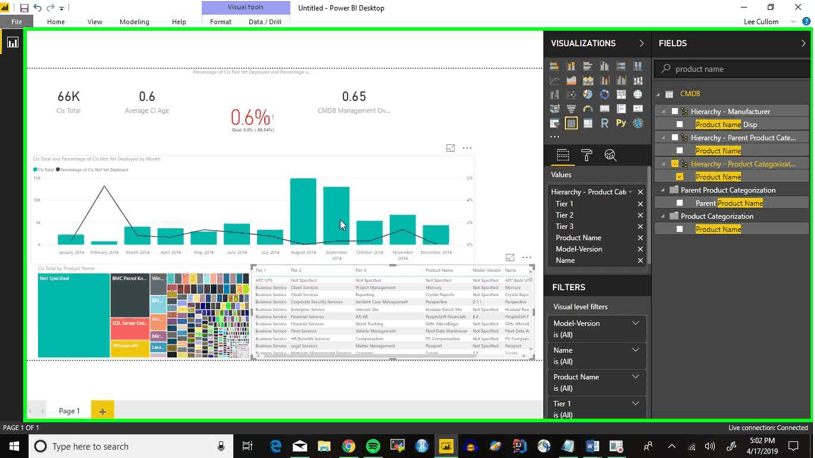Screen dimensions: 815x458
Task: Select the globe map visualization
Action: [x=637, y=95]
